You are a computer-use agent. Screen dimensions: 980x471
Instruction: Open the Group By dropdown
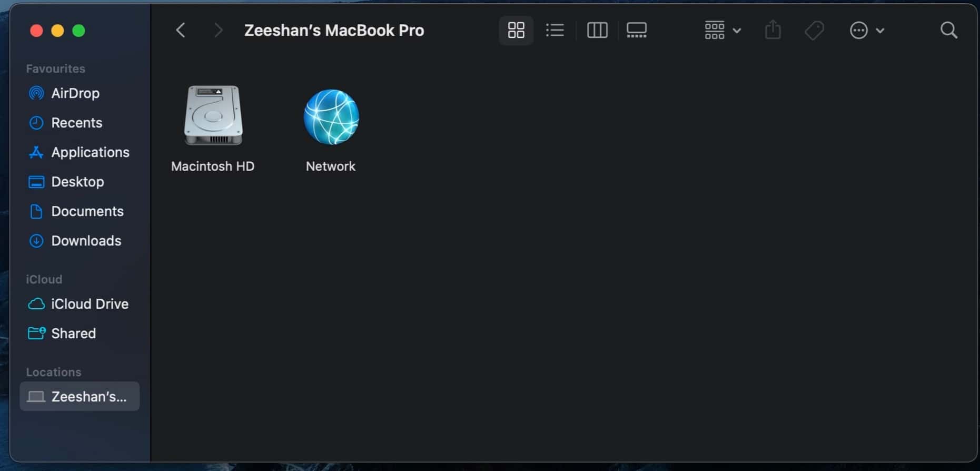[722, 30]
